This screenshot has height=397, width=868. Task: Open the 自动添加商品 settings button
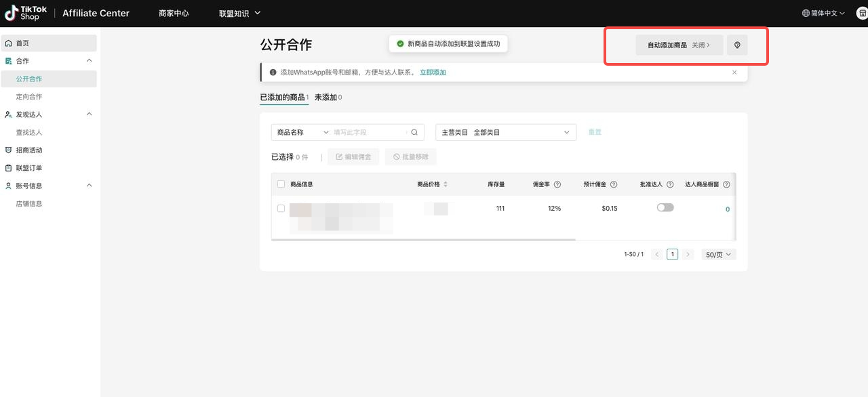(x=679, y=45)
